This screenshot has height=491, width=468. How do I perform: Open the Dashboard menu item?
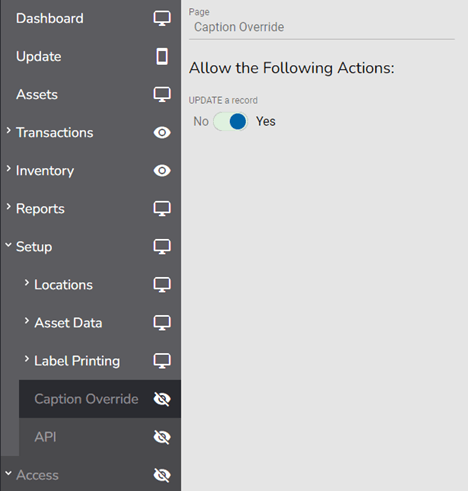pyautogui.click(x=50, y=18)
